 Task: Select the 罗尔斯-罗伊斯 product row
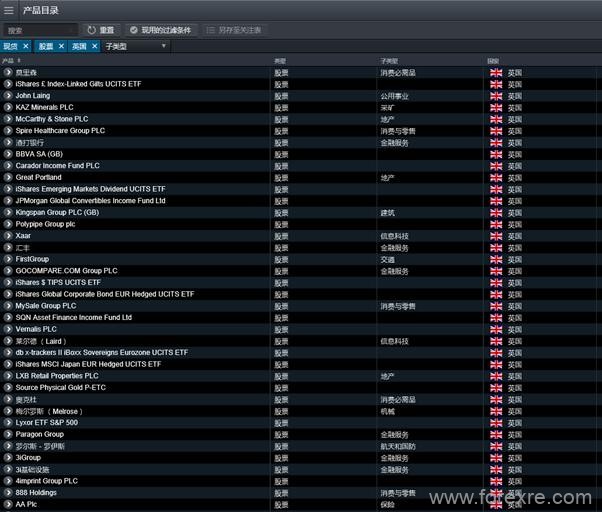point(40,446)
